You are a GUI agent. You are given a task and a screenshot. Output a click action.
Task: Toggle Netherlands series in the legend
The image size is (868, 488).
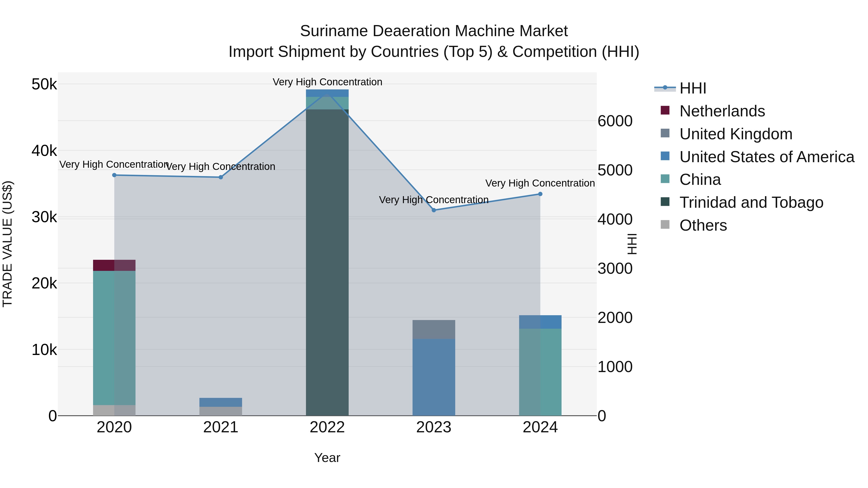[x=713, y=111]
